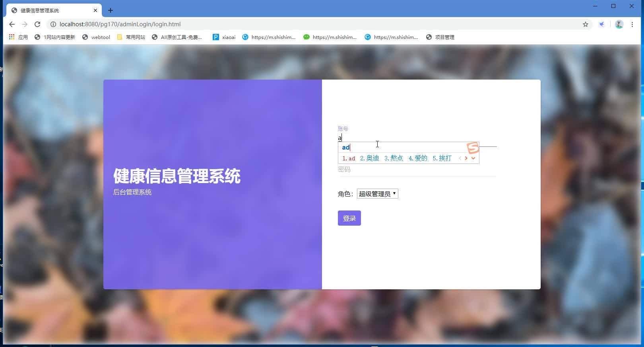Click the browser back arrow
The width and height of the screenshot is (644, 347).
(x=12, y=24)
